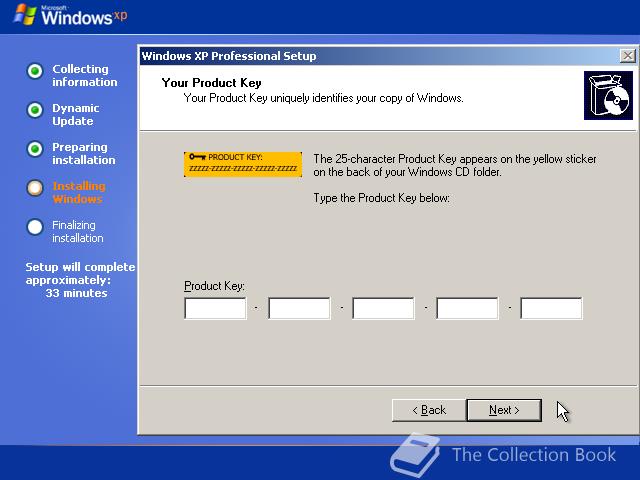The width and height of the screenshot is (640, 480).
Task: Click the Installing Windows step indicator
Action: click(35, 188)
